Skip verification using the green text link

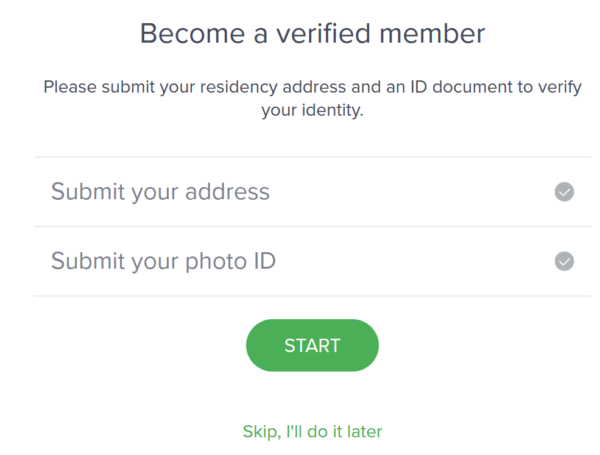[x=312, y=432]
